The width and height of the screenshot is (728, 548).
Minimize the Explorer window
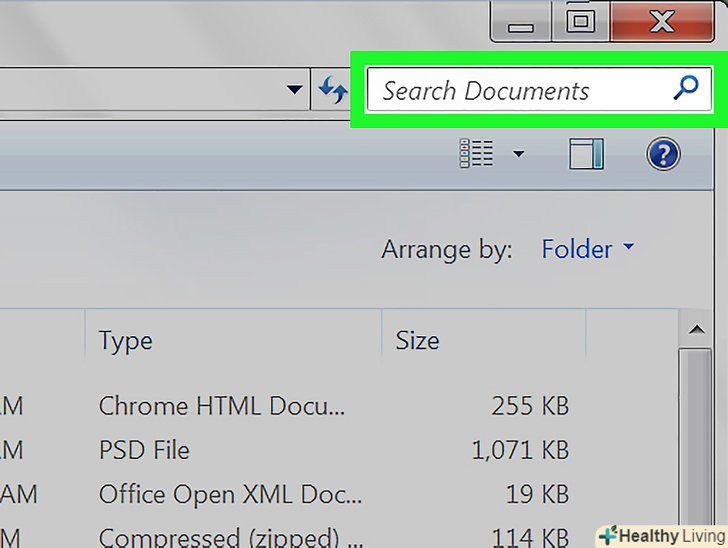click(x=521, y=22)
